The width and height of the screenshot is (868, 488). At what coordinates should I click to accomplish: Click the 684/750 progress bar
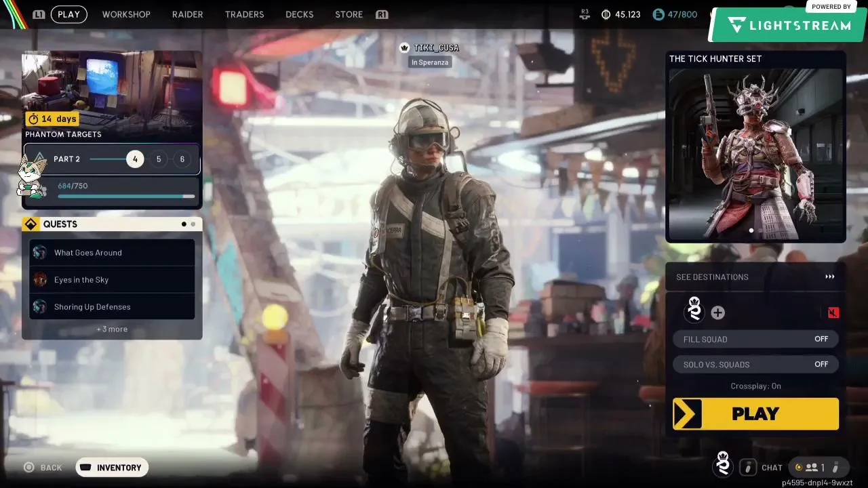126,197
